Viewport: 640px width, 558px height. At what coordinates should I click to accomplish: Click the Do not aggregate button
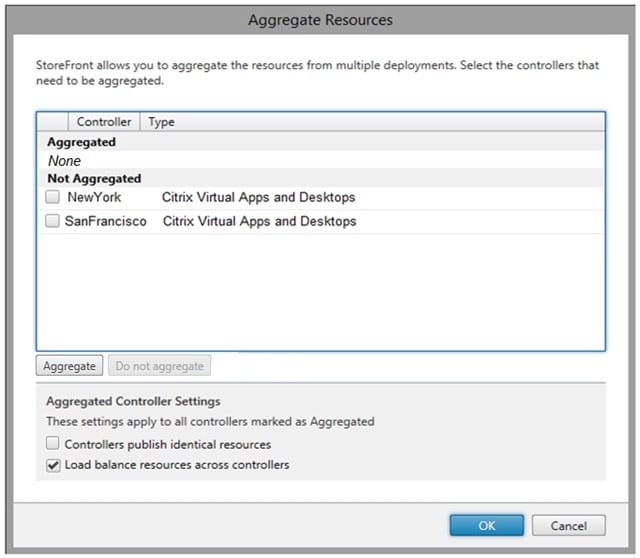(x=158, y=367)
